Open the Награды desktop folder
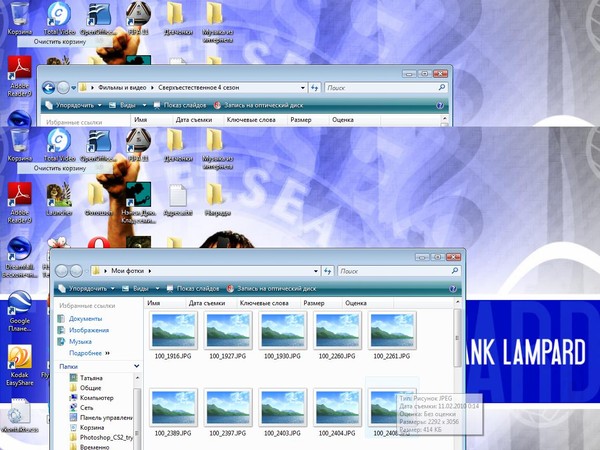Image resolution: width=600 pixels, height=450 pixels. (x=217, y=200)
